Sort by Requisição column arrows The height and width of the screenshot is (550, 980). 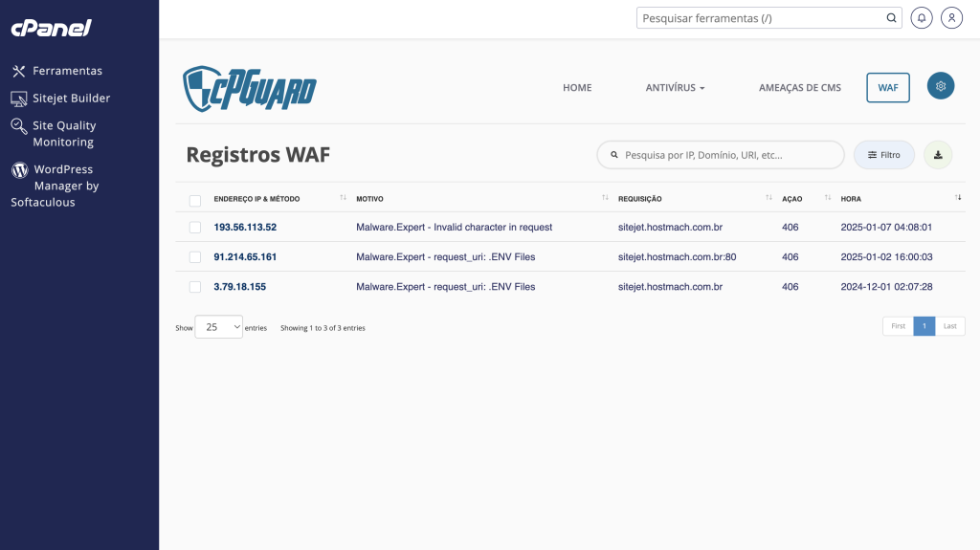click(768, 198)
